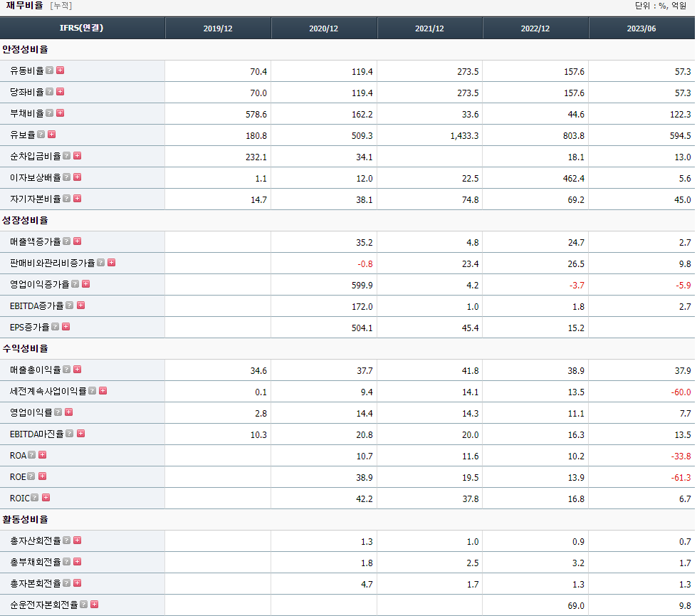Open help icon for EPS증가율
Image resolution: width=697 pixels, height=616 pixels.
click(x=55, y=326)
